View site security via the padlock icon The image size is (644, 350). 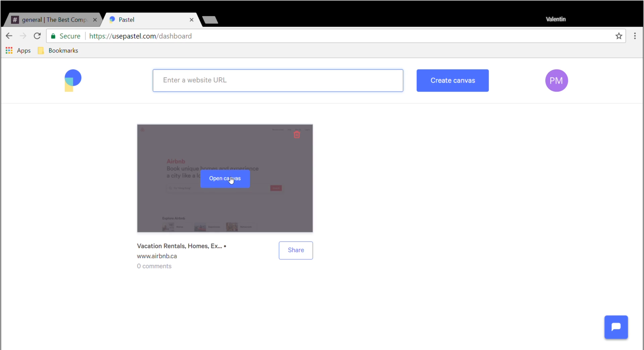[x=53, y=36]
